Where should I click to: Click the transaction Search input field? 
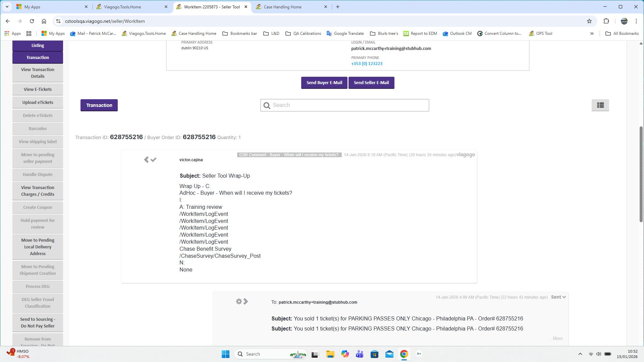(x=349, y=105)
